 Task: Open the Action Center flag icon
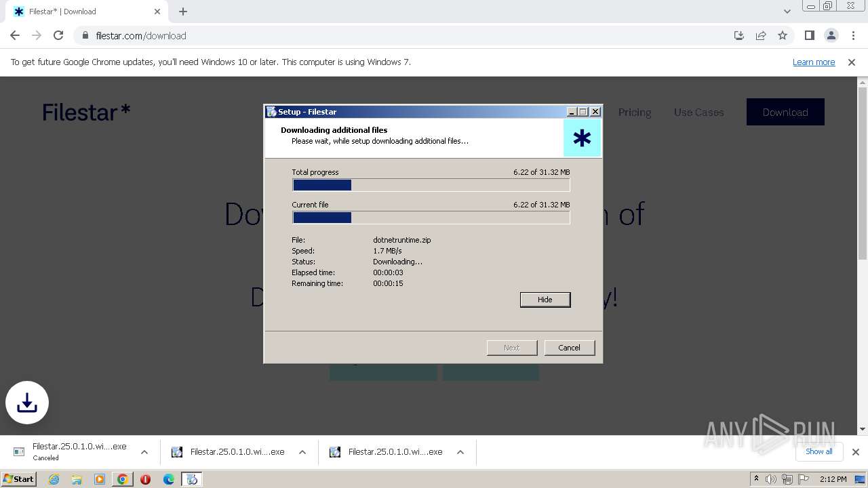coord(804,479)
